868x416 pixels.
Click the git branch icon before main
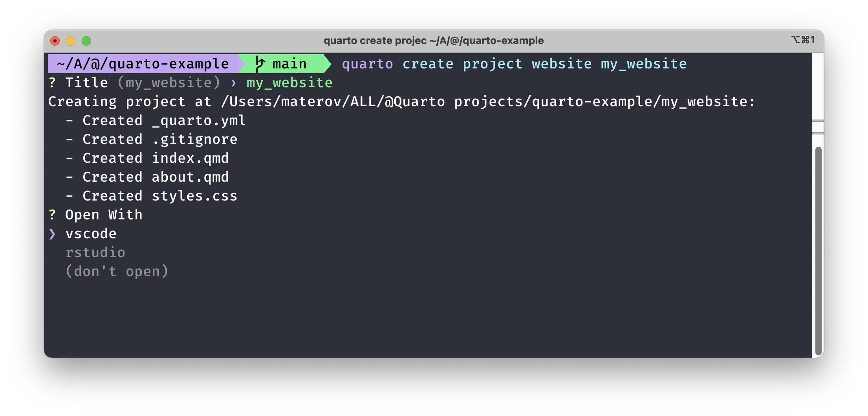pos(260,64)
